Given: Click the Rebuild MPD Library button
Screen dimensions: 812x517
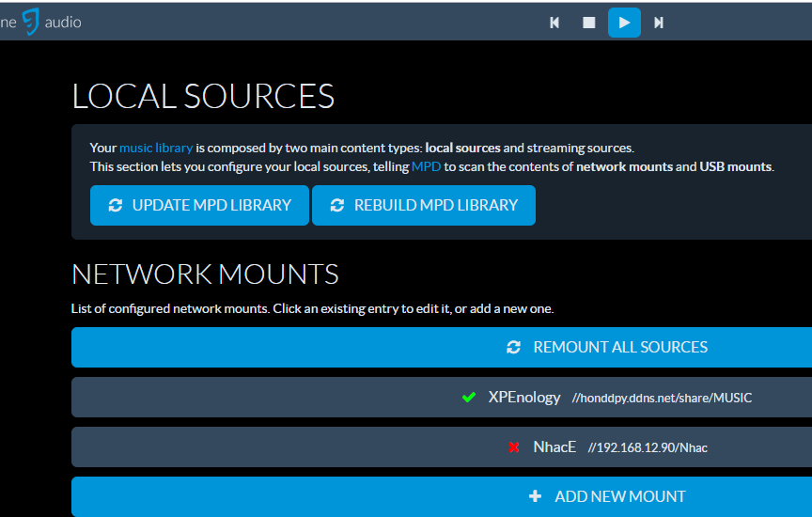Looking at the screenshot, I should coord(424,205).
